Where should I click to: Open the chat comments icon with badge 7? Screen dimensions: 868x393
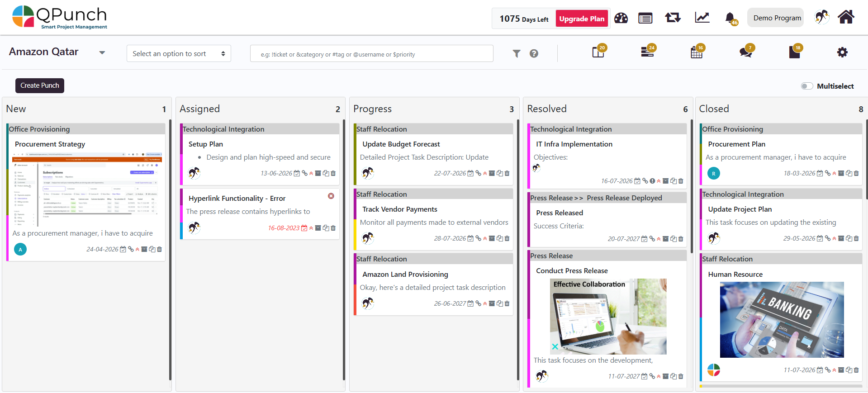coord(745,52)
